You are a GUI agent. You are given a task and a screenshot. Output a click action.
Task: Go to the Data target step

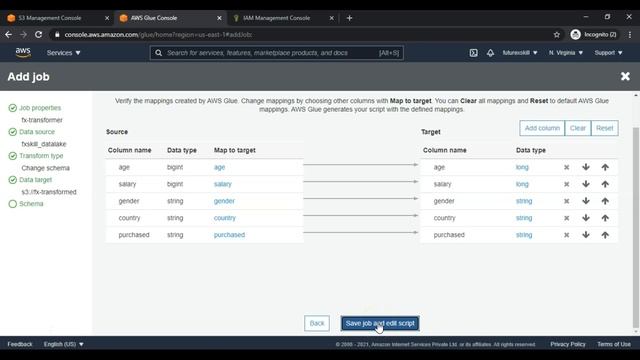coord(36,180)
